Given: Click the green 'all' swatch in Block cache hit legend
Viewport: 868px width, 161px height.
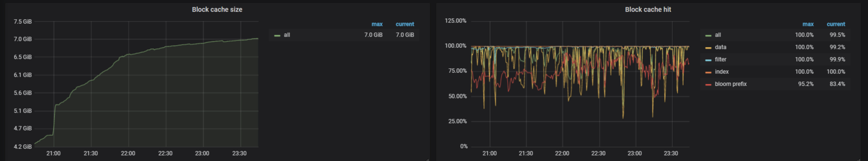Looking at the screenshot, I should pos(708,35).
